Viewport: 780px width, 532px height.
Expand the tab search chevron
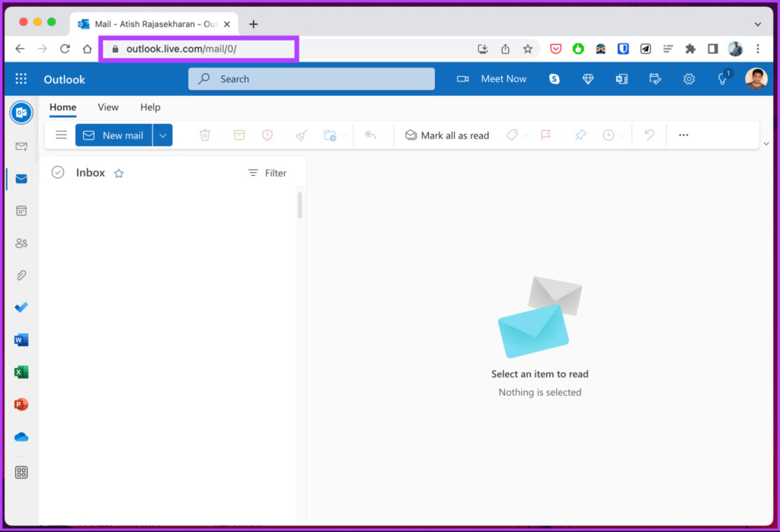tap(758, 24)
